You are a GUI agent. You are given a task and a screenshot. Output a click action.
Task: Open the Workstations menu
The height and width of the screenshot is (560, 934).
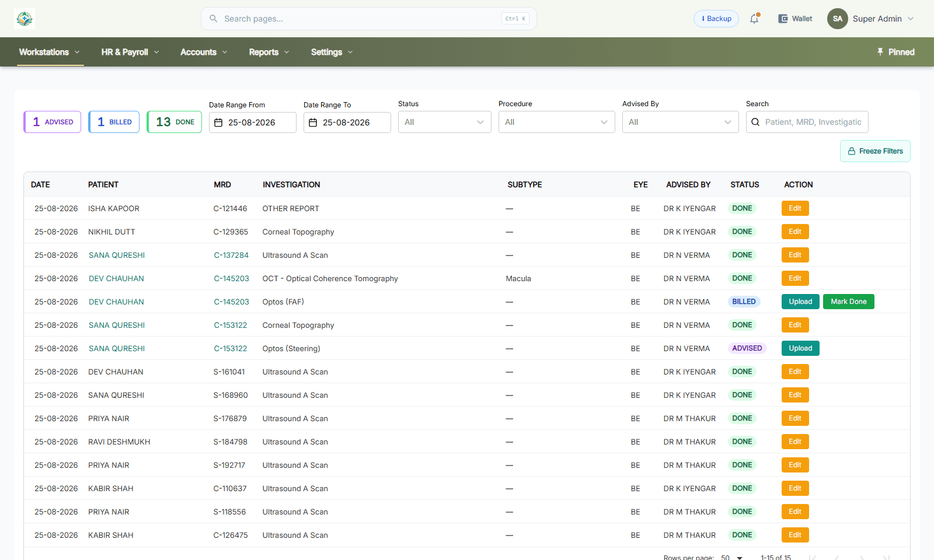coord(50,52)
